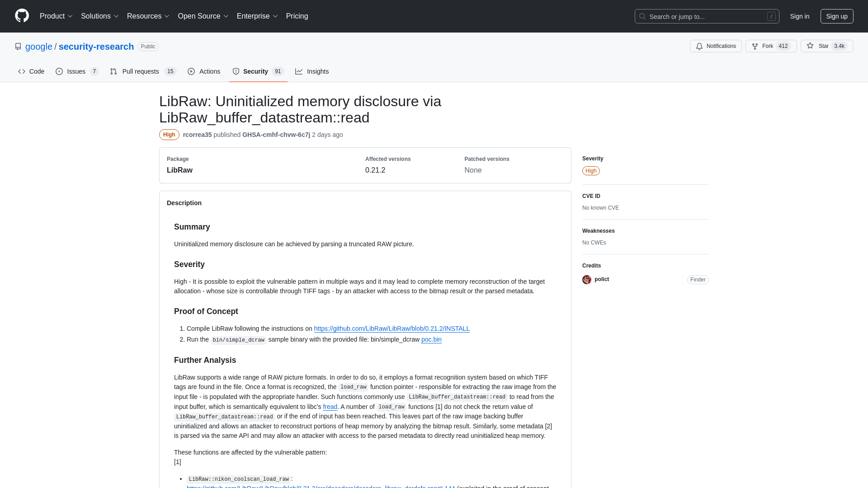Click the 2 days ago timestamp

click(x=327, y=135)
